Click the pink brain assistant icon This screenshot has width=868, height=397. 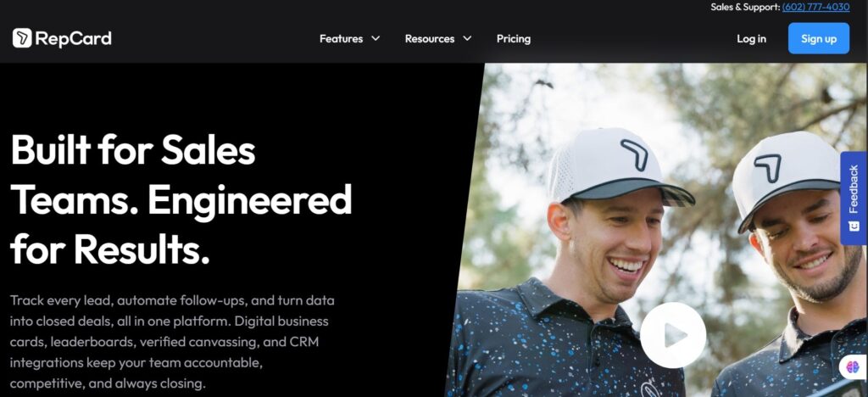pos(853,366)
